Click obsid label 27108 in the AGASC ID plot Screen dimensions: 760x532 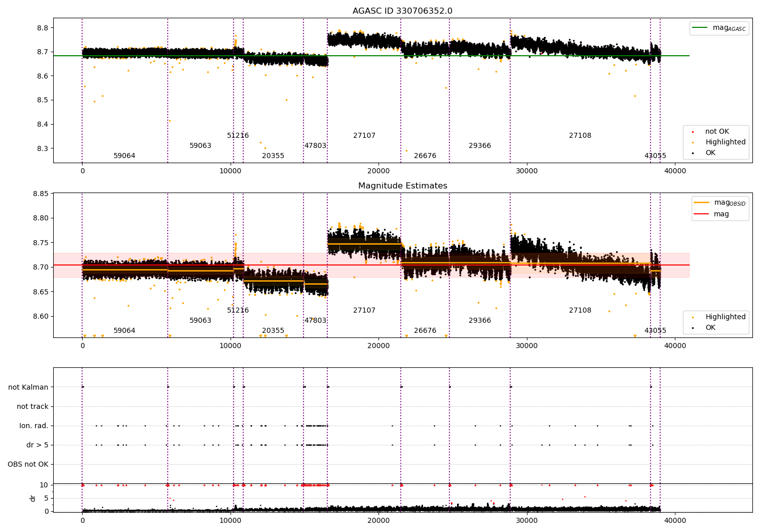[x=580, y=136]
